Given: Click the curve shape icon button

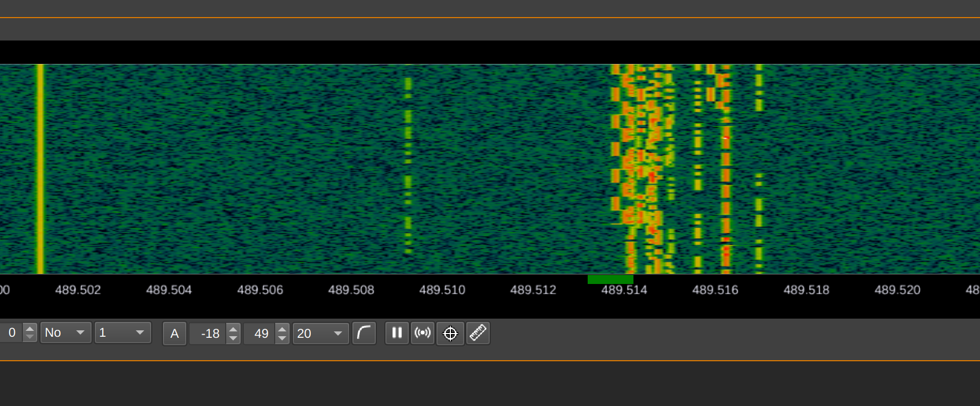Looking at the screenshot, I should (364, 333).
